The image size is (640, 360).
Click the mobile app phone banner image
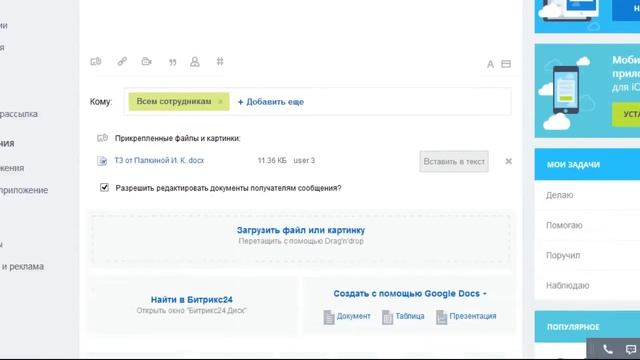tap(566, 92)
